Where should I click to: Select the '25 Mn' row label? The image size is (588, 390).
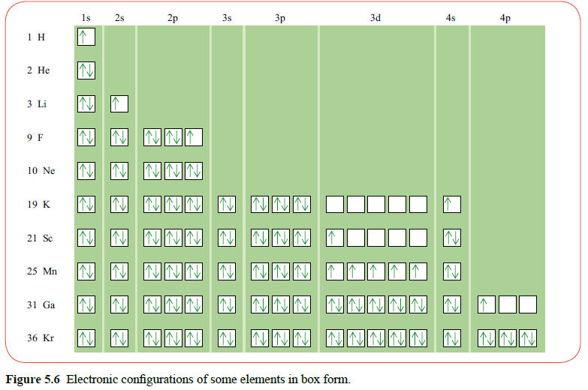point(42,271)
